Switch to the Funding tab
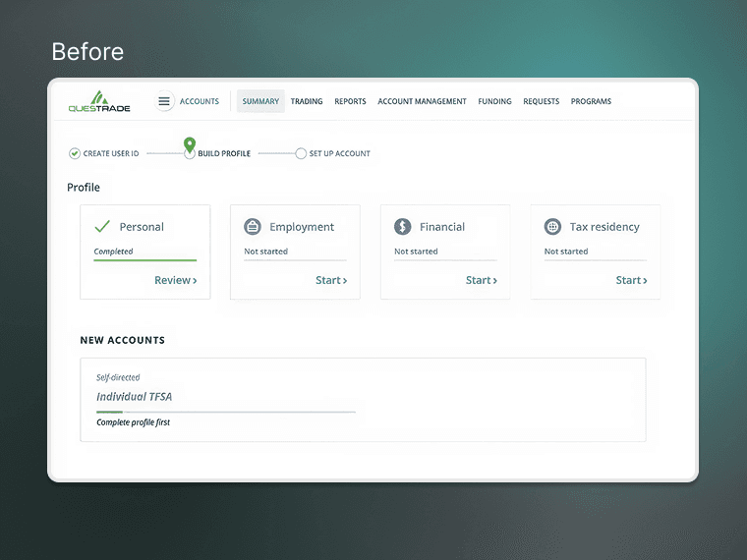 tap(494, 101)
